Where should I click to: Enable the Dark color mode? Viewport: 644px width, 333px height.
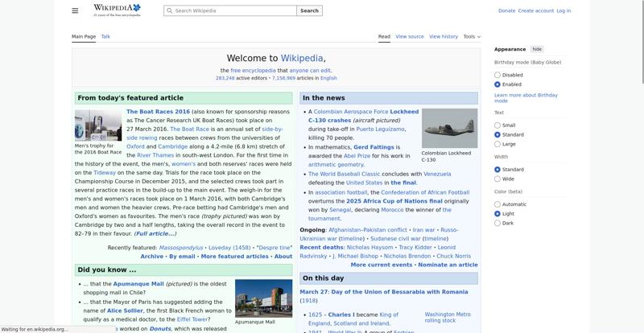point(497,223)
